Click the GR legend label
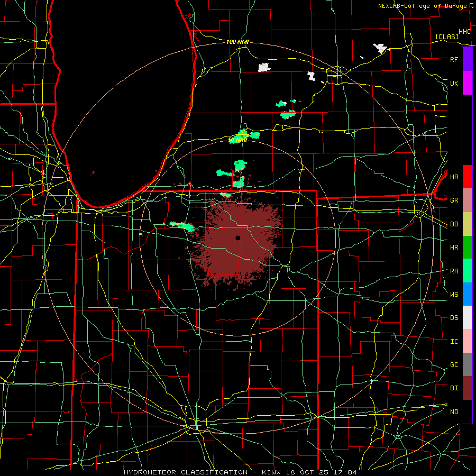 tap(454, 200)
